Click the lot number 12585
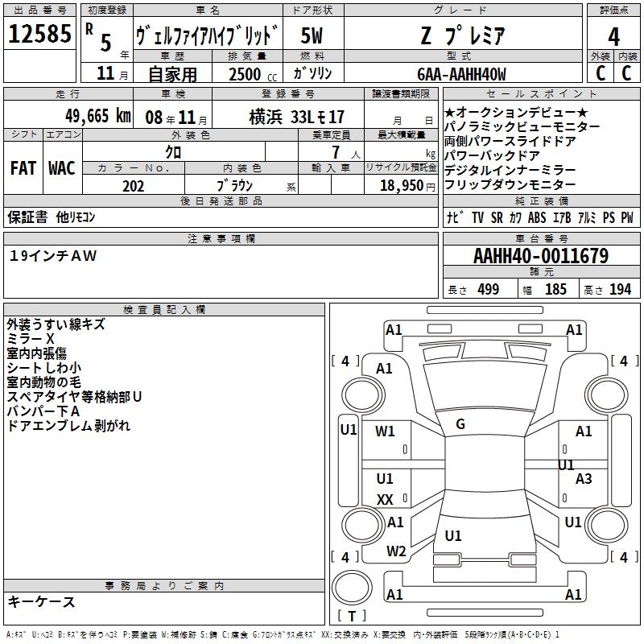Screen dimensions: 644x644 (x=39, y=35)
